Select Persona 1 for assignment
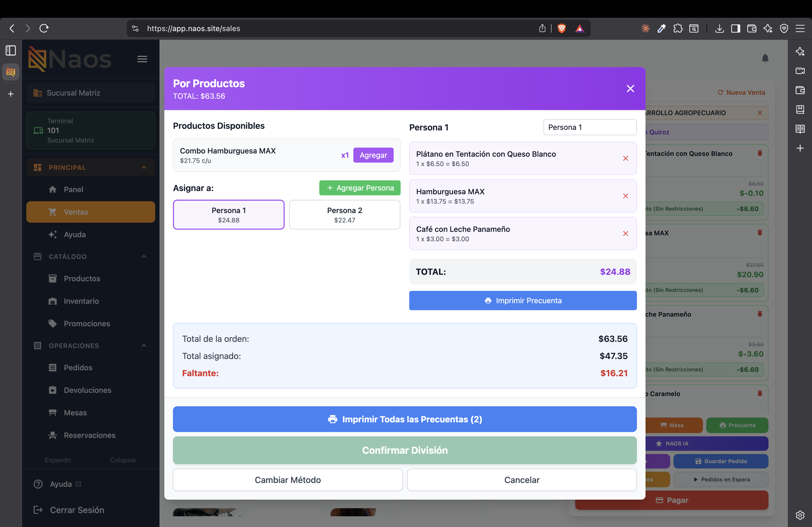Screen dimensions: 812x527 click(x=229, y=215)
